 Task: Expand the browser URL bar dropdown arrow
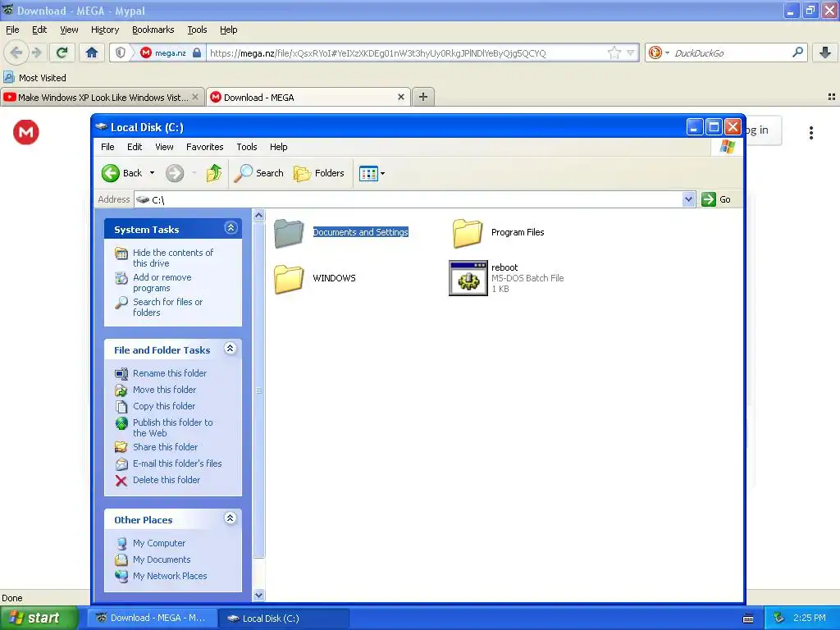(x=631, y=52)
